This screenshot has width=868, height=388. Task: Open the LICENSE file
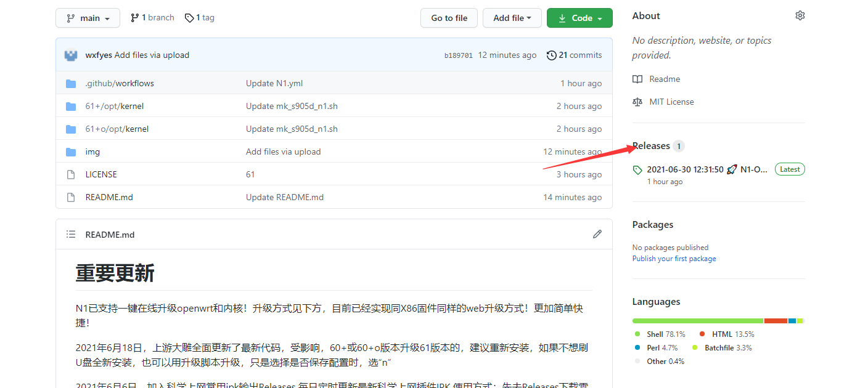pyautogui.click(x=100, y=174)
